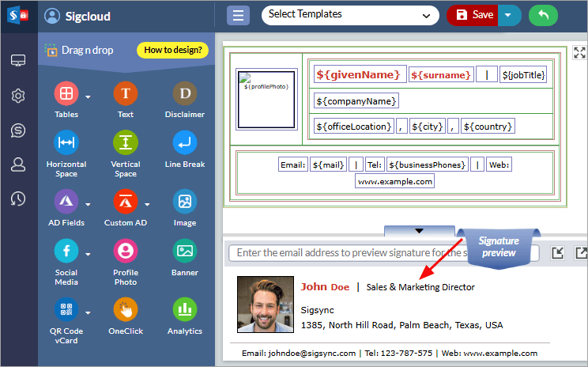Viewport: 588px width, 367px height.
Task: Choose the AD Fields icon
Action: click(66, 202)
